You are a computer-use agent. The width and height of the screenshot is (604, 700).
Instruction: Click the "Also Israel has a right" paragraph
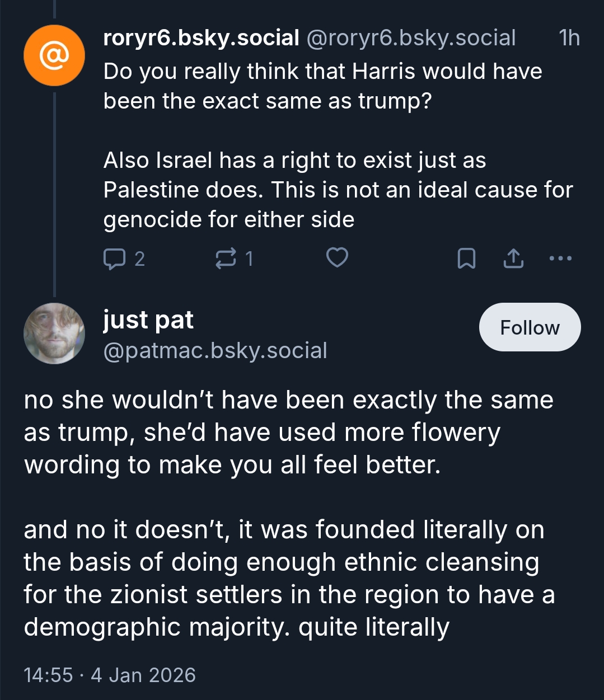coord(338,190)
